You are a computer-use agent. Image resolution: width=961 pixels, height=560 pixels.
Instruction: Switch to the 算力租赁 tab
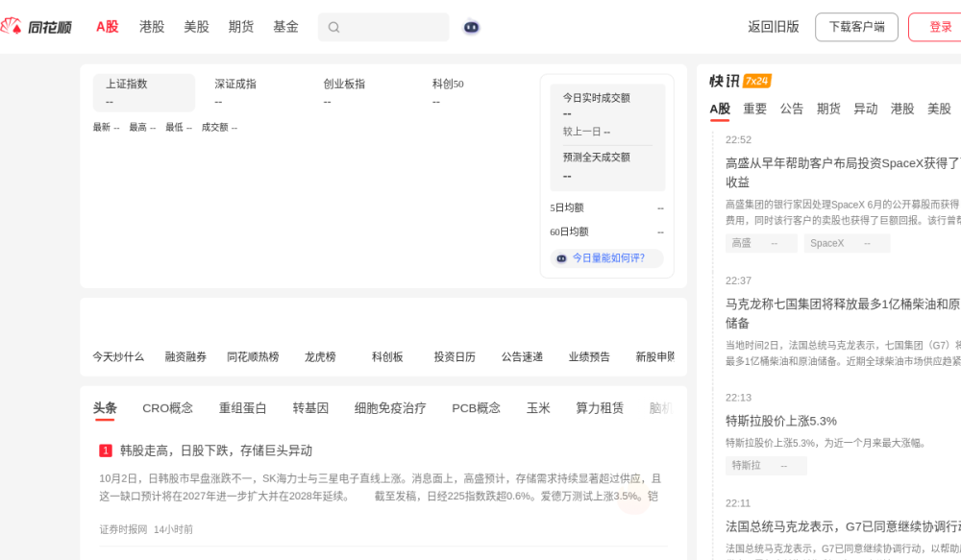point(600,408)
